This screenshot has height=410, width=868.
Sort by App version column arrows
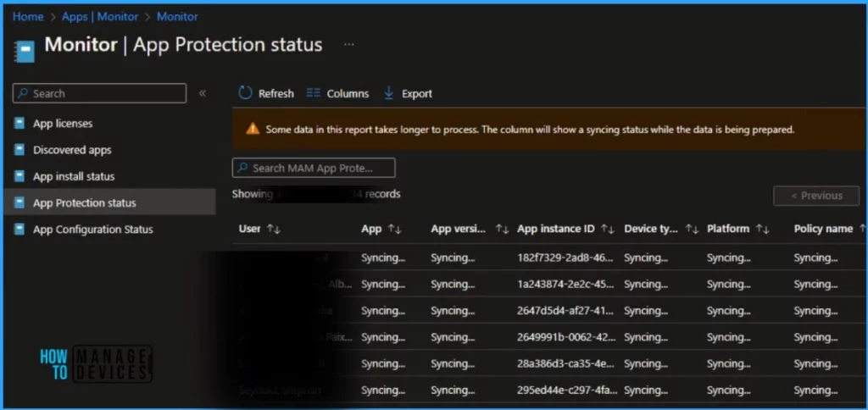(x=502, y=229)
